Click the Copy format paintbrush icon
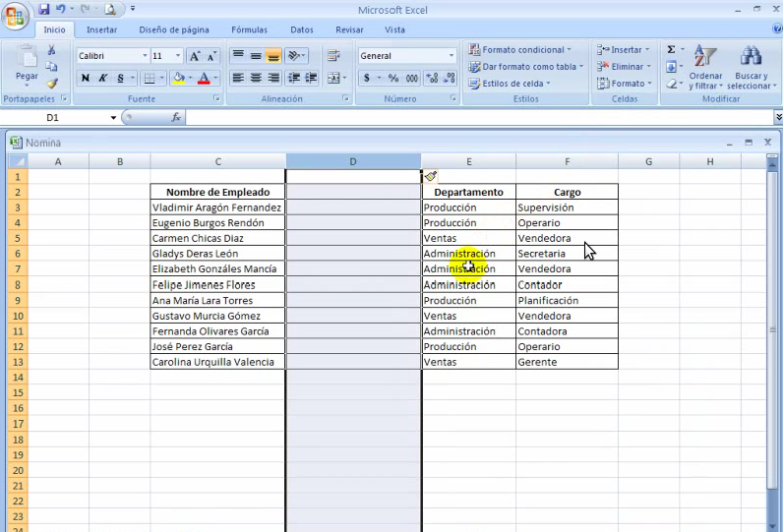The image size is (783, 532). click(x=52, y=84)
